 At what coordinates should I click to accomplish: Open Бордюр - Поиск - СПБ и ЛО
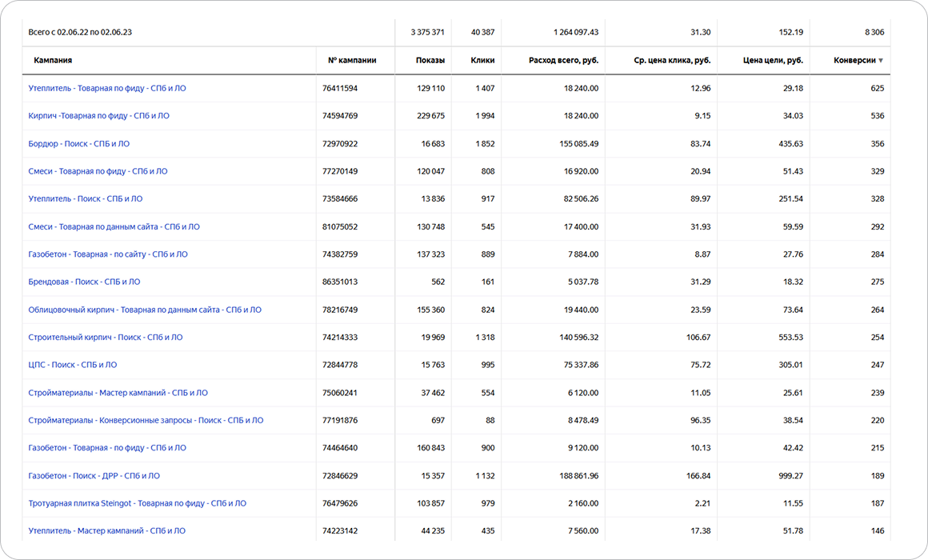coord(78,144)
